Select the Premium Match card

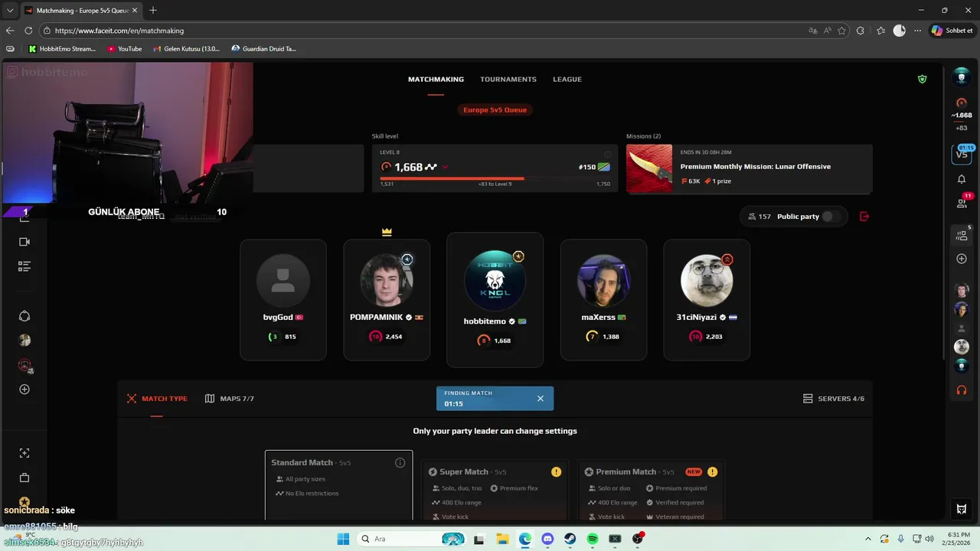click(x=652, y=491)
